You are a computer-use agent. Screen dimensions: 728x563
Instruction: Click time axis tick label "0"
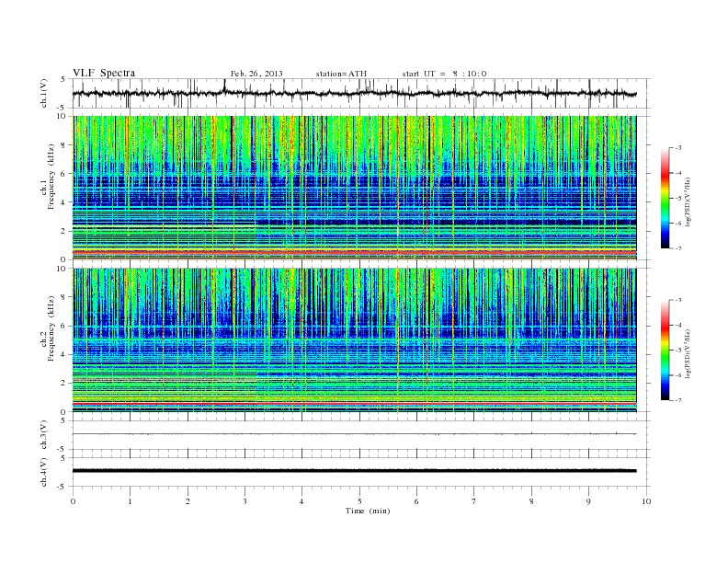point(73,501)
